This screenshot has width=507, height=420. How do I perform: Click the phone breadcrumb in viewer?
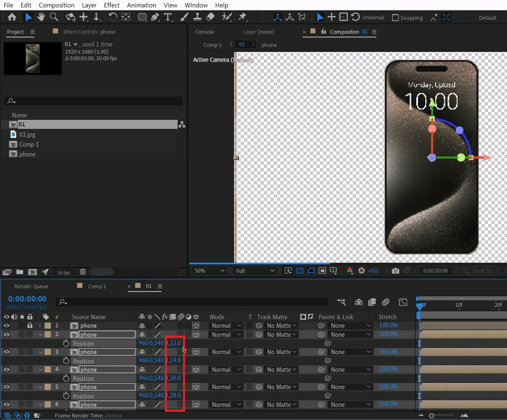coord(269,45)
